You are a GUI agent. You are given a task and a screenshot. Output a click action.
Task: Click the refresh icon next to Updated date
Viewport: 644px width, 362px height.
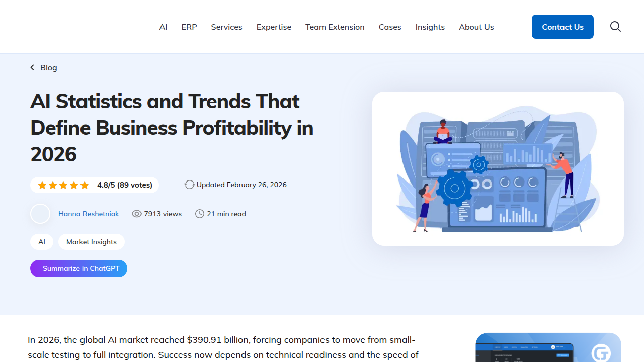(x=189, y=185)
